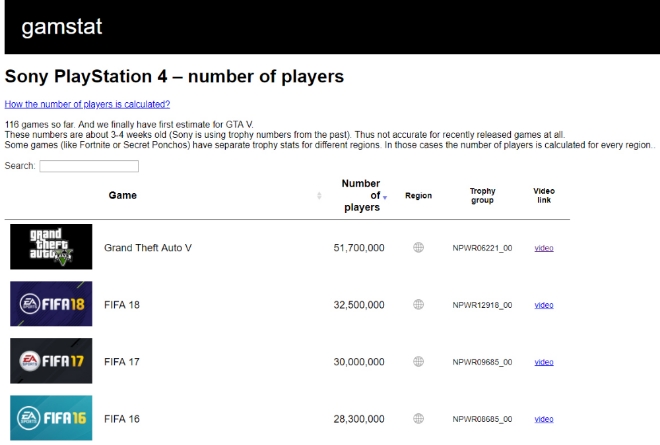660x445 pixels.
Task: Sort by Trophy group column header
Action: [482, 195]
